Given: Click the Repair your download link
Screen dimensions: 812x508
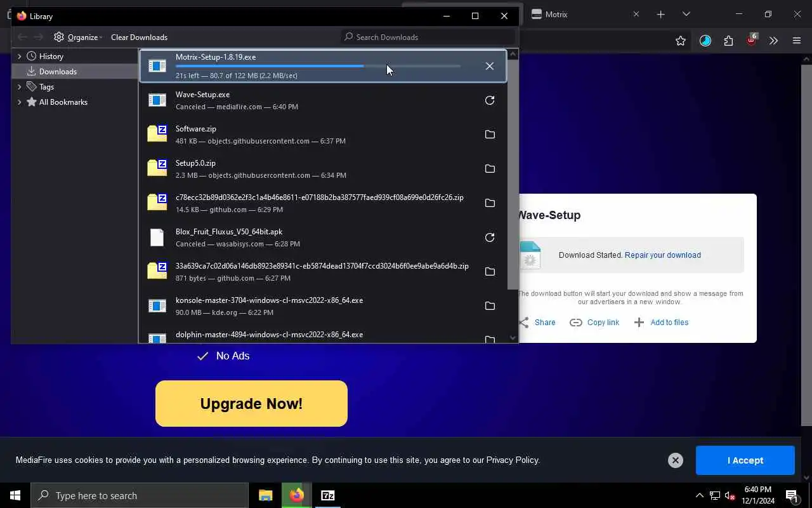Looking at the screenshot, I should tap(662, 255).
